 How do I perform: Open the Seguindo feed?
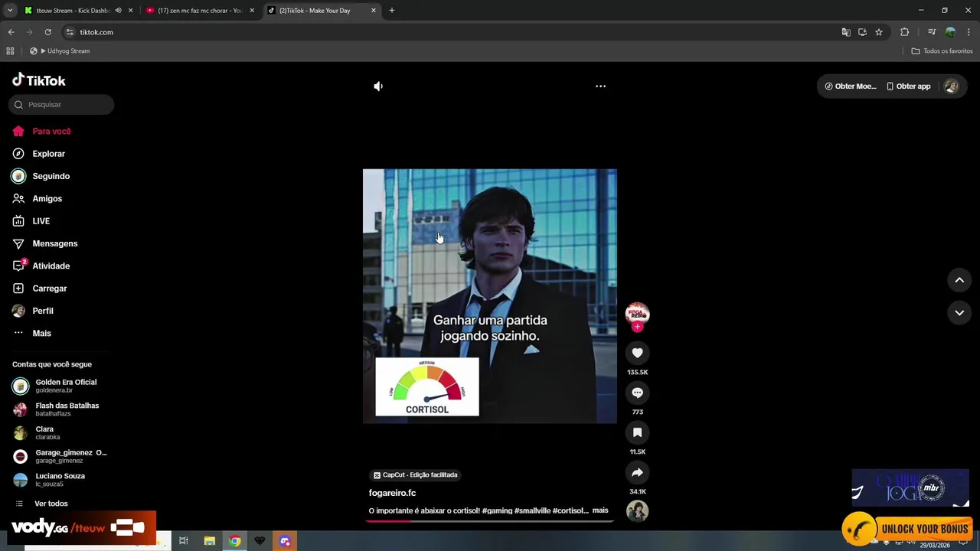coord(51,176)
